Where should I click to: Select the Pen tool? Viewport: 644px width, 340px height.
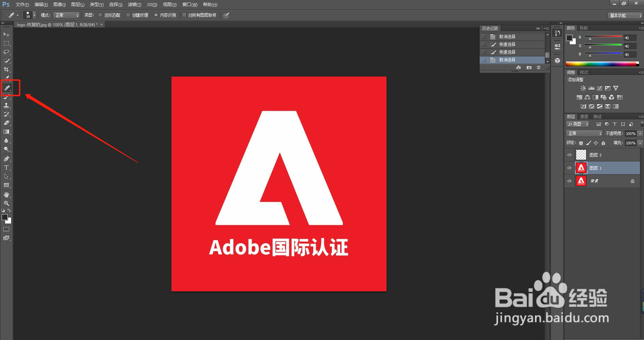pos(6,159)
